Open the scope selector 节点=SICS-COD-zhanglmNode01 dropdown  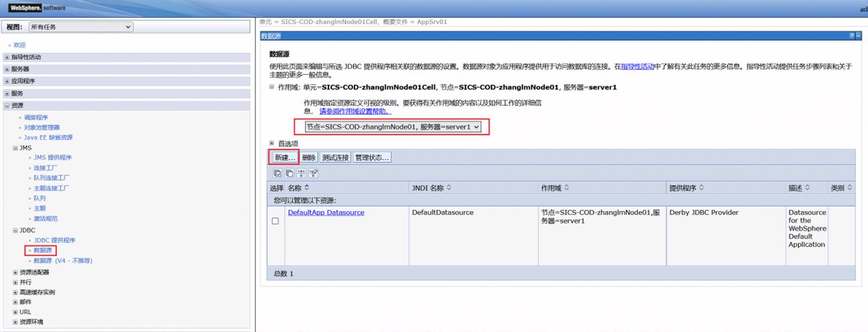(392, 127)
